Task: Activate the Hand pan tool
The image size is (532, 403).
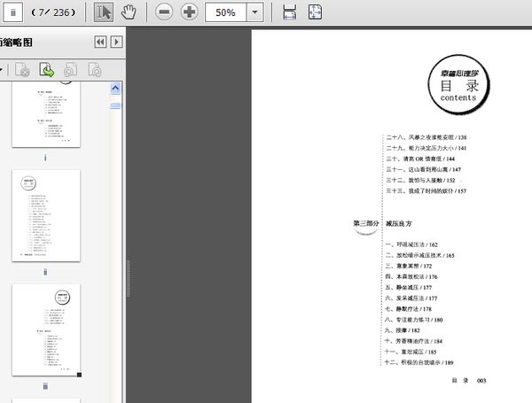Action: tap(129, 12)
